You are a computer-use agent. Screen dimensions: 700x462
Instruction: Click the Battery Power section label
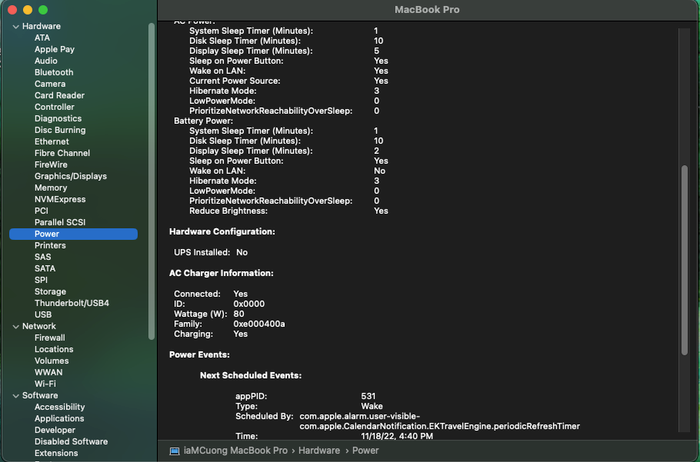204,121
